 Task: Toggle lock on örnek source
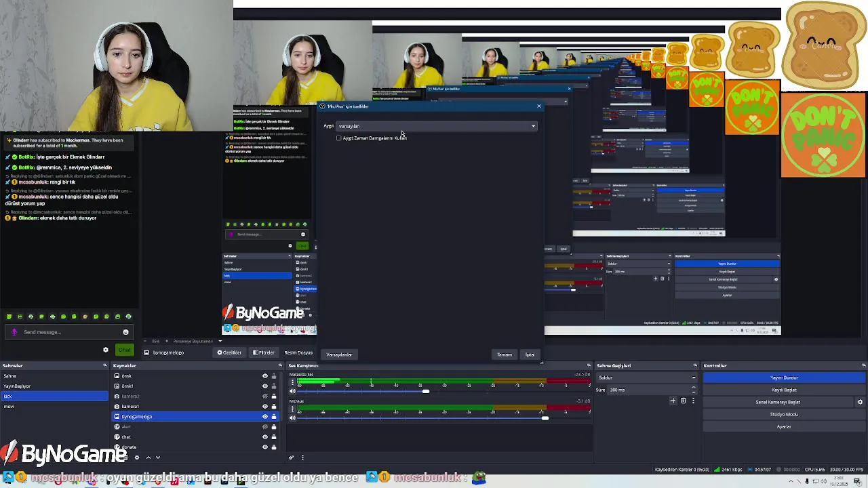274,375
